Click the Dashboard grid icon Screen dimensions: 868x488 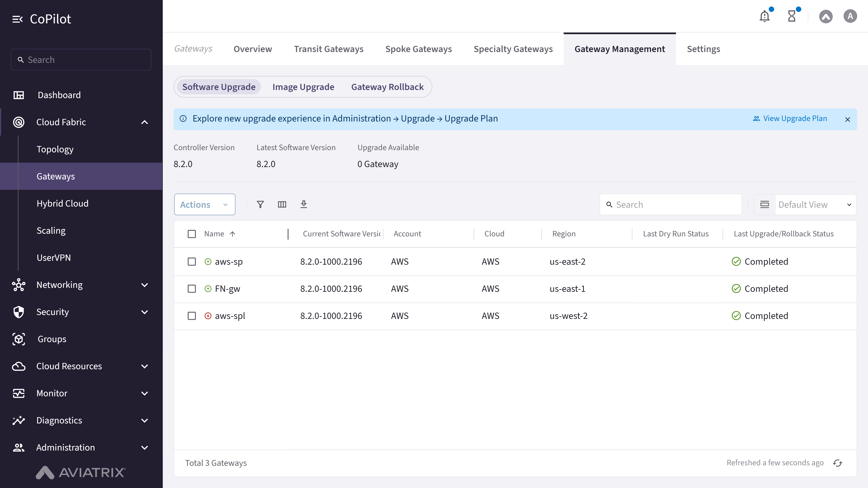18,95
